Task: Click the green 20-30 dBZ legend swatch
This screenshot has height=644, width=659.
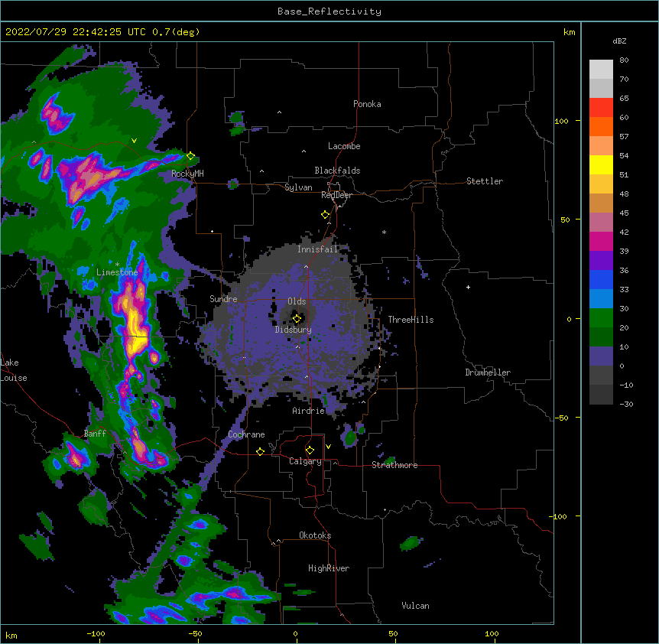Action: coord(601,318)
